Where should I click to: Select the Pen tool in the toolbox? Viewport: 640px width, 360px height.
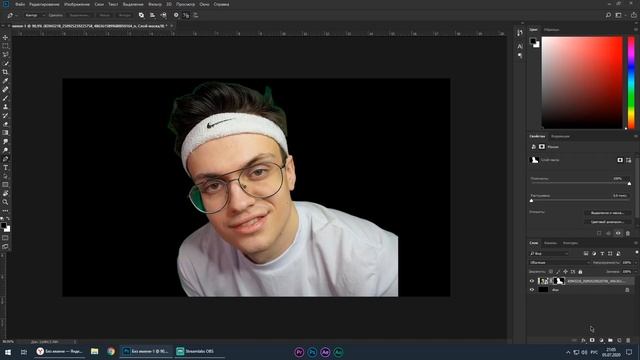point(5,159)
